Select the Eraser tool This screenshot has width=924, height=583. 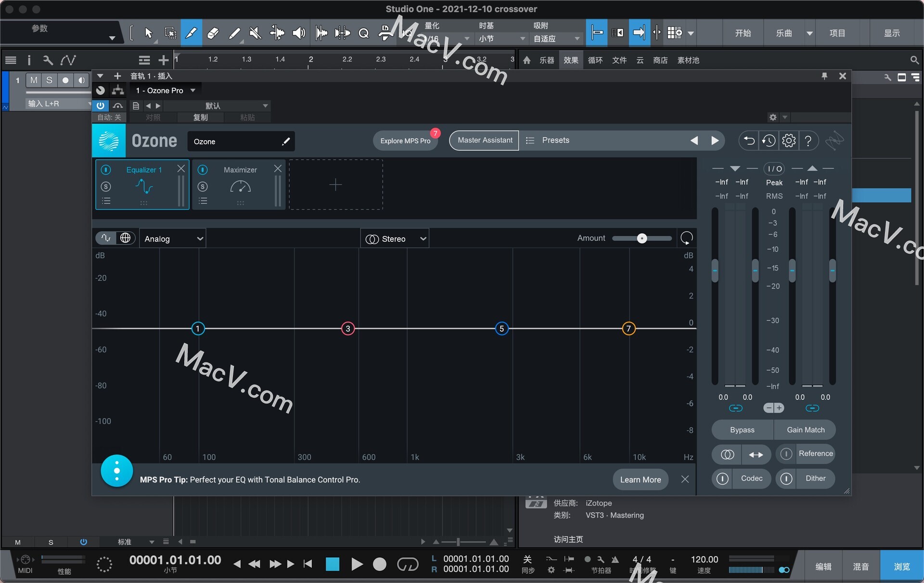point(213,33)
